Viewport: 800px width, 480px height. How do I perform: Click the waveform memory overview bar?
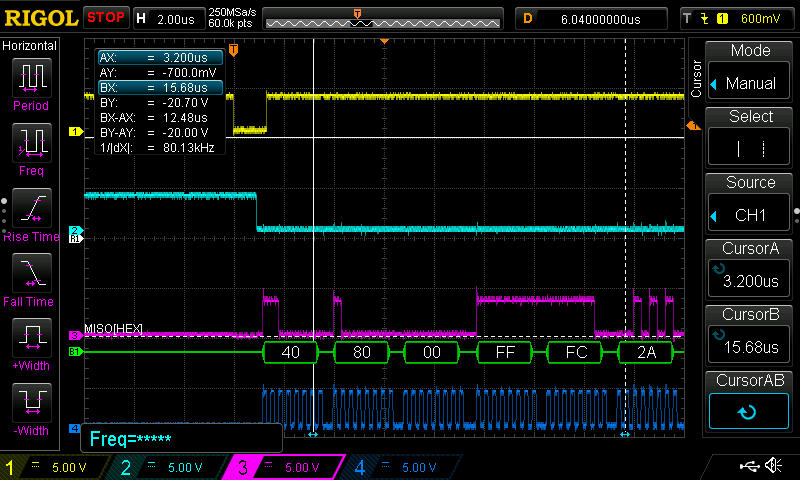[x=383, y=22]
